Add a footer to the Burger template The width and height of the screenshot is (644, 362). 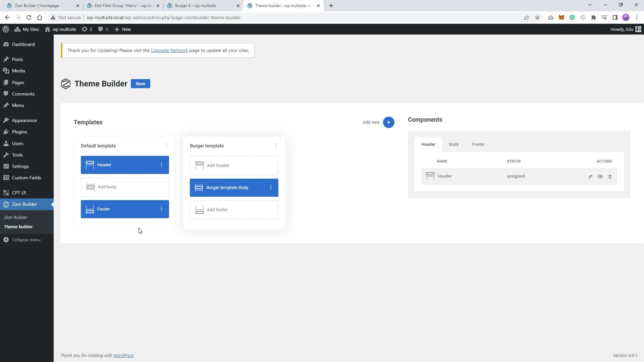(234, 210)
